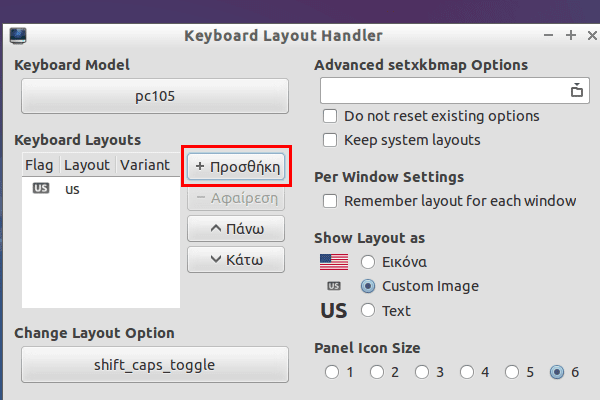Click the Advanced setxkbmap Options text field
The image size is (600, 400).
pos(444,91)
